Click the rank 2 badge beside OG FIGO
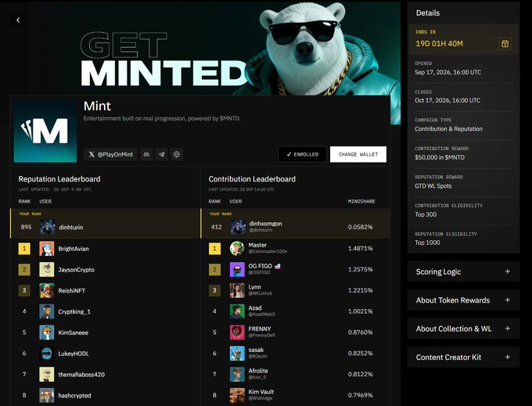 [214, 270]
